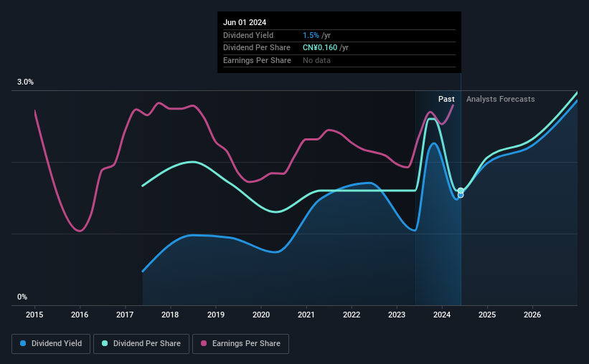Click the 2025 x-axis label

pyautogui.click(x=487, y=315)
